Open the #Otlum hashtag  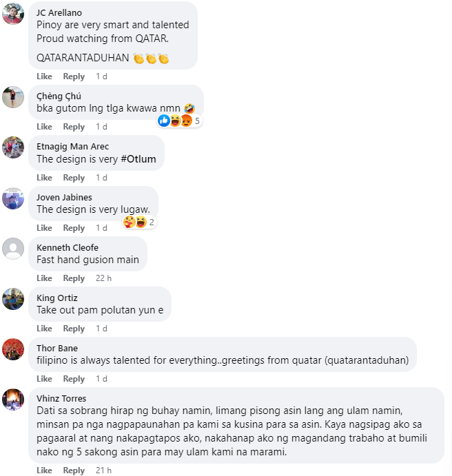(x=138, y=159)
